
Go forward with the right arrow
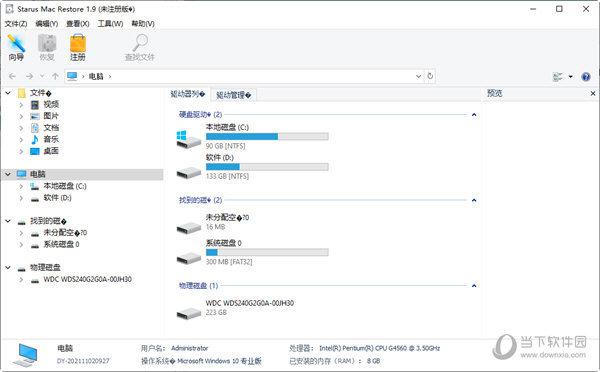tap(29, 76)
